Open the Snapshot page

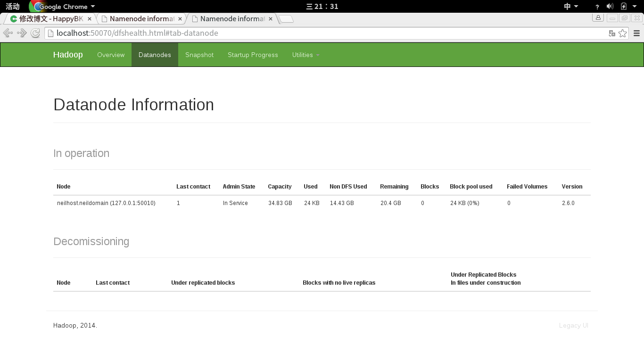point(199,55)
